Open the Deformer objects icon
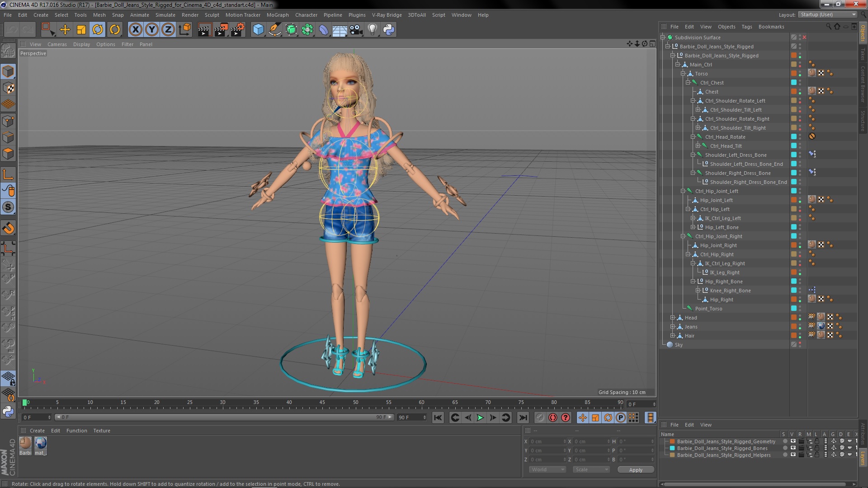Viewport: 868px width, 488px height. click(x=324, y=30)
